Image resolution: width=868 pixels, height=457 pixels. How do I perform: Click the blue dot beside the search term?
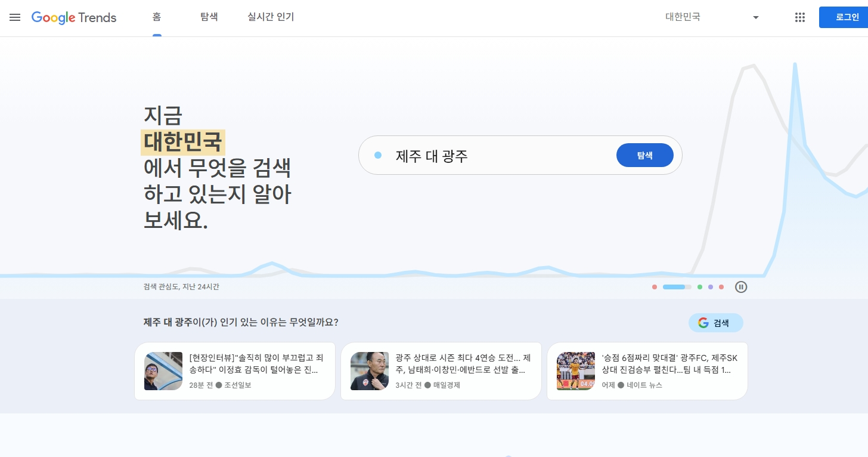point(378,155)
